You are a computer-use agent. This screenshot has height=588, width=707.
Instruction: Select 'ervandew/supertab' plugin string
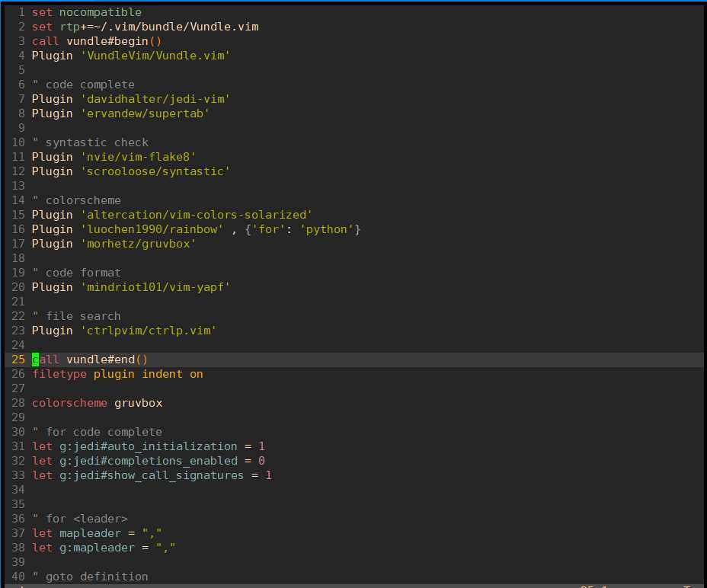point(146,113)
